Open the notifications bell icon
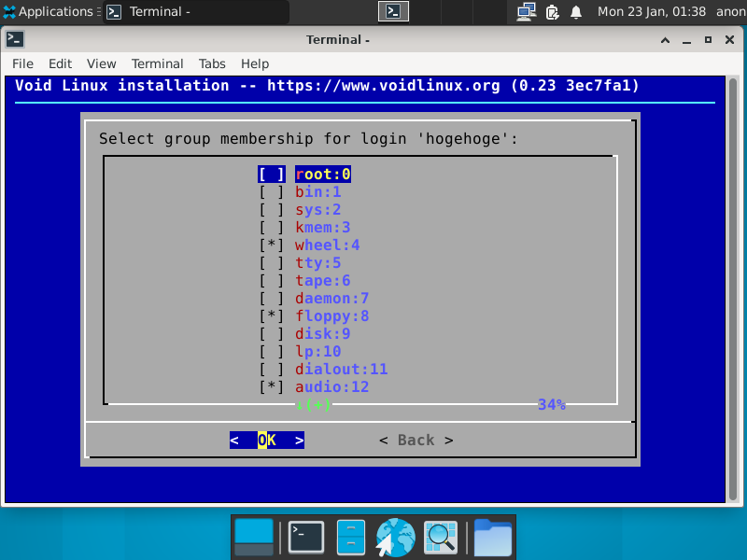Viewport: 747px width, 560px height. click(x=576, y=11)
